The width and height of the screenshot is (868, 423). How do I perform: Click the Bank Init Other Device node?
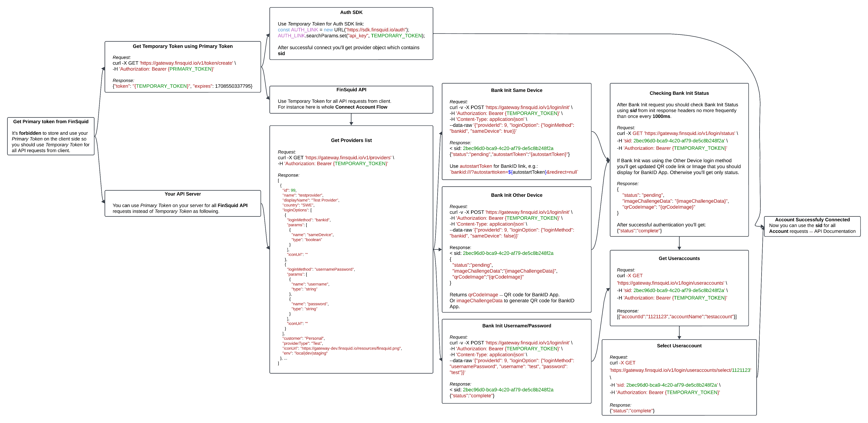click(517, 195)
